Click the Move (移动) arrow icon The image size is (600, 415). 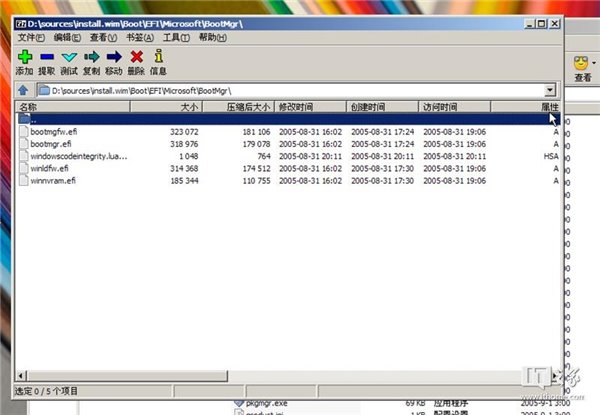(114, 58)
